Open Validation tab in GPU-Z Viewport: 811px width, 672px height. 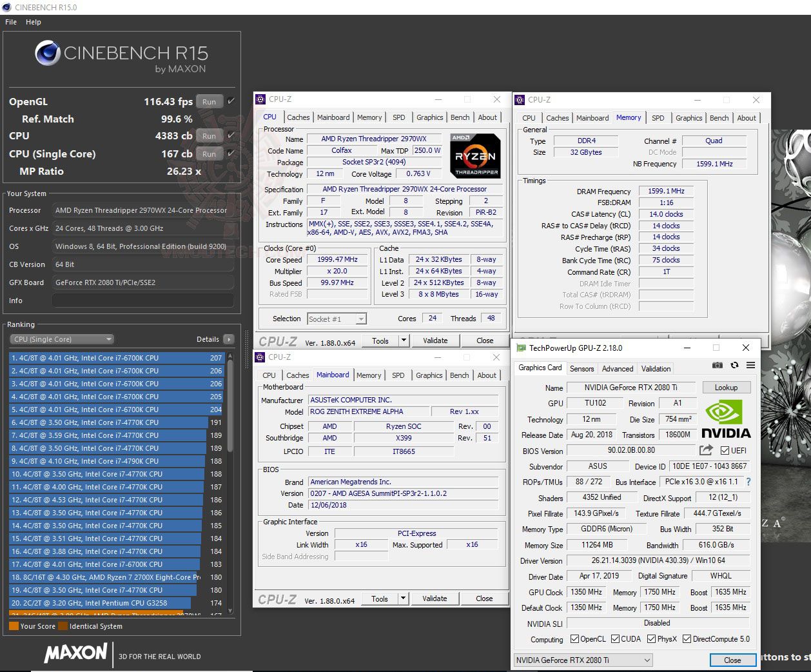pos(656,369)
